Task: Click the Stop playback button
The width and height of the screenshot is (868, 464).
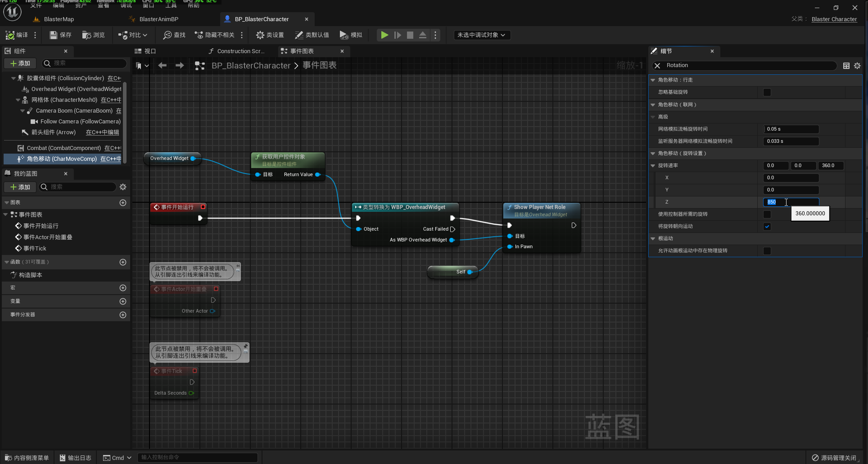Action: [410, 35]
